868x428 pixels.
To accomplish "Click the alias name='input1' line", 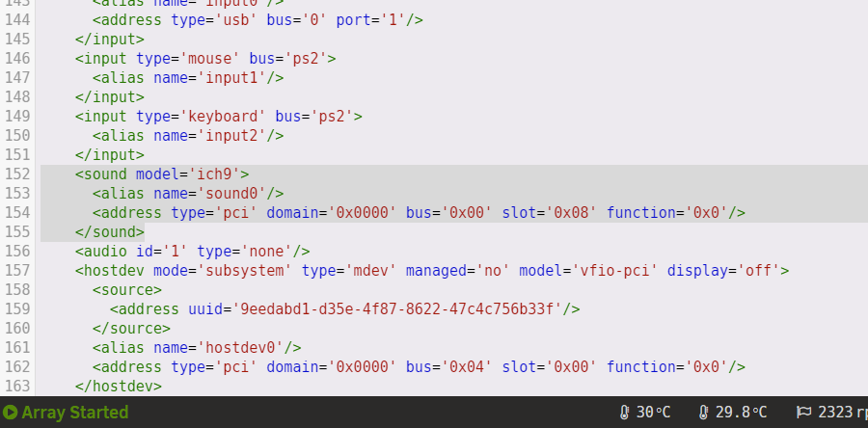I will click(x=188, y=78).
